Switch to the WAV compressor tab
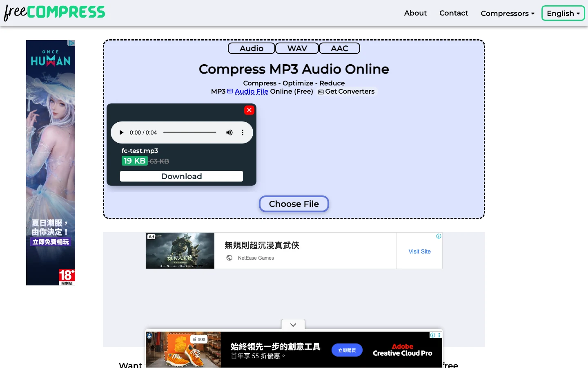 [297, 48]
